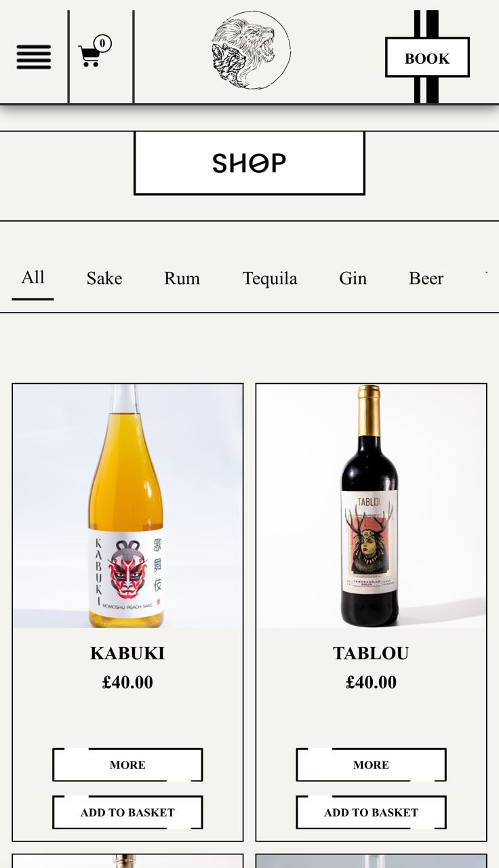
Task: Click the lion logo
Action: [251, 51]
